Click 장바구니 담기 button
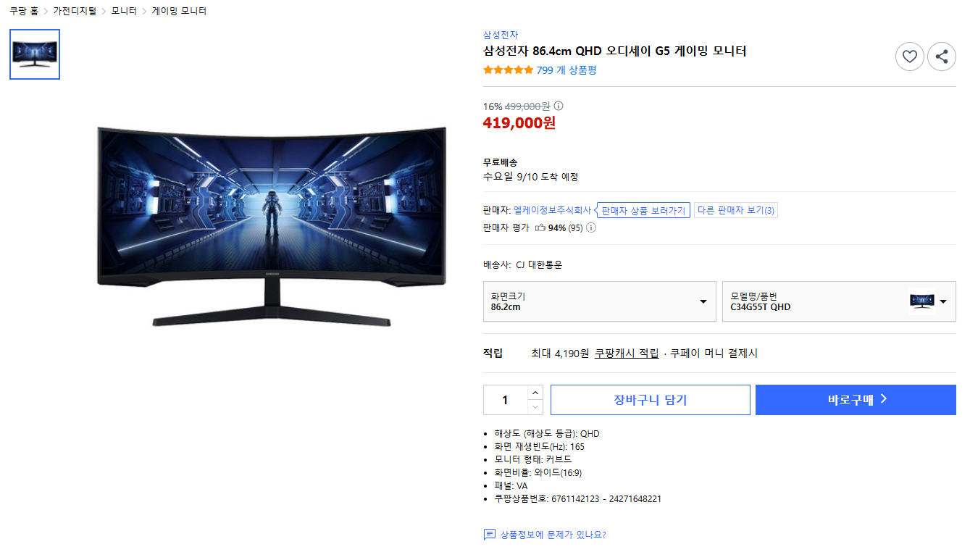Viewport: 970px width, 560px height. [651, 400]
